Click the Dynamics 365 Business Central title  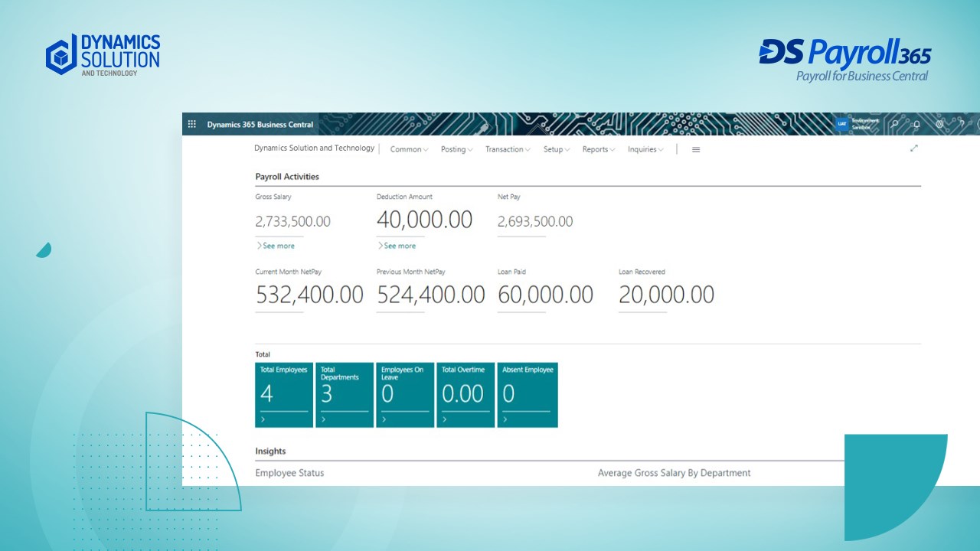click(x=260, y=125)
